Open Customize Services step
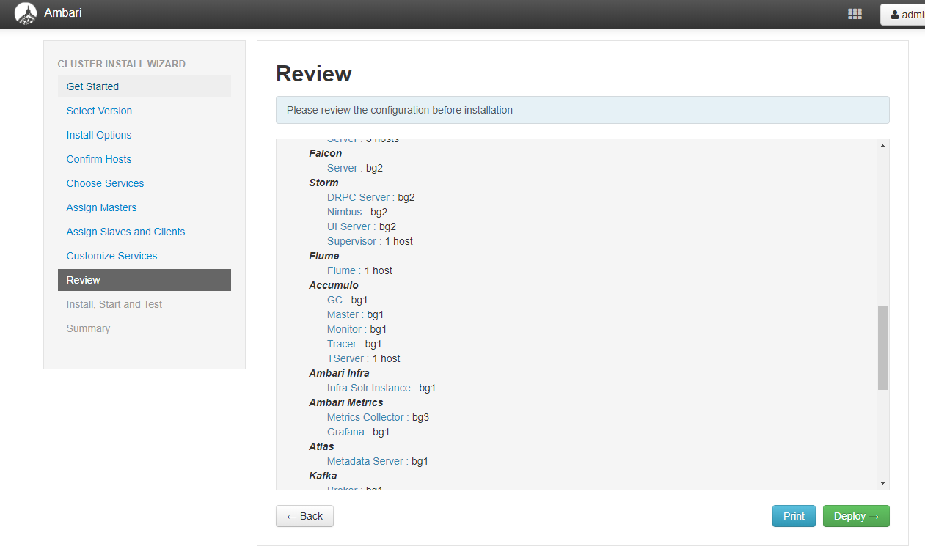The height and width of the screenshot is (560, 925). pyautogui.click(x=111, y=256)
